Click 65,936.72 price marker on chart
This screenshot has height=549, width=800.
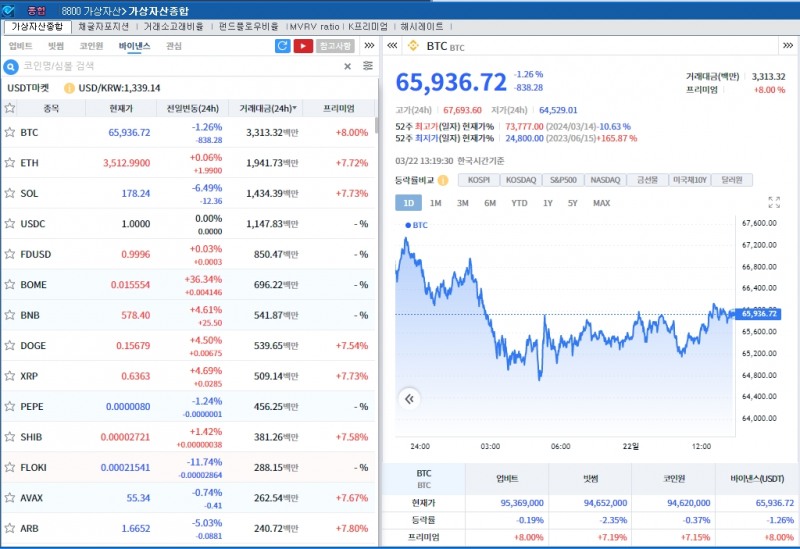[x=759, y=314]
